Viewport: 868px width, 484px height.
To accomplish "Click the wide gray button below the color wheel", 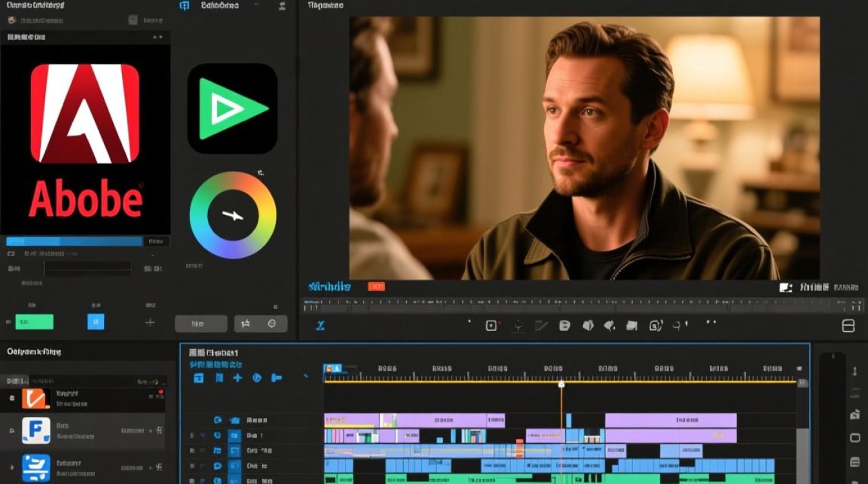I will (201, 323).
